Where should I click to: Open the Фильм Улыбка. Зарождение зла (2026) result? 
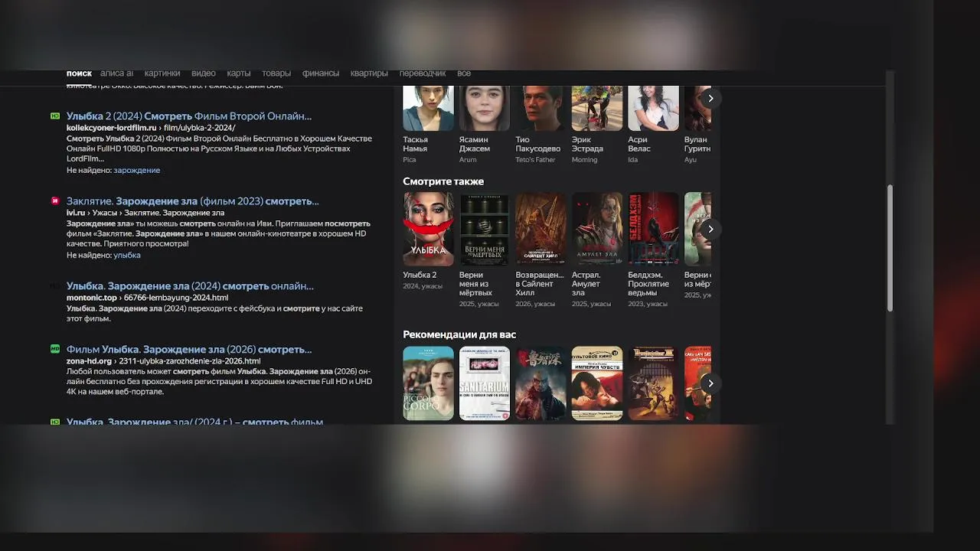coord(189,350)
